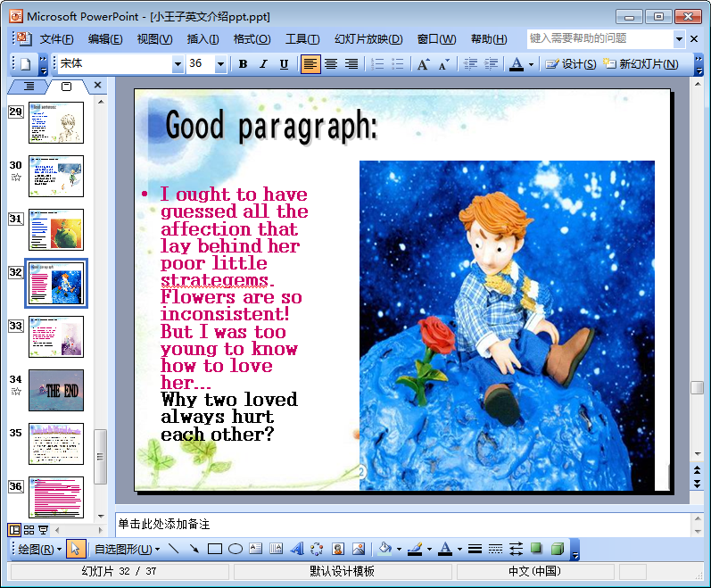Click 新幻灯片(N) new slide button
This screenshot has height=588, width=711.
[x=641, y=64]
